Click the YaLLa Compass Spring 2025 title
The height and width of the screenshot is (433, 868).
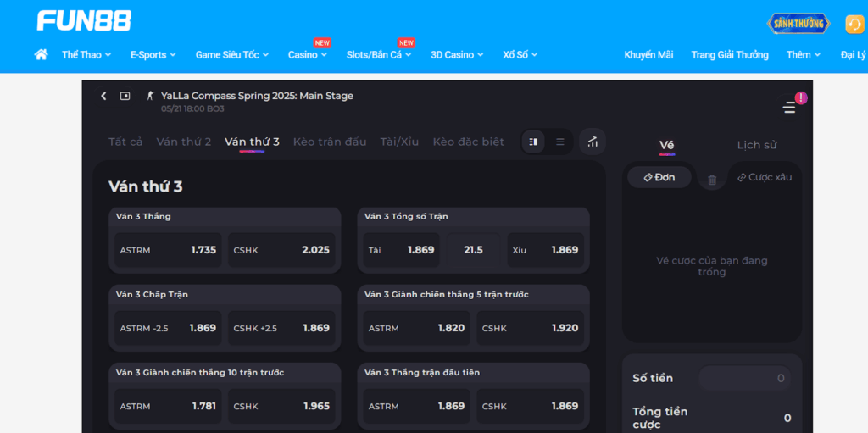(257, 96)
